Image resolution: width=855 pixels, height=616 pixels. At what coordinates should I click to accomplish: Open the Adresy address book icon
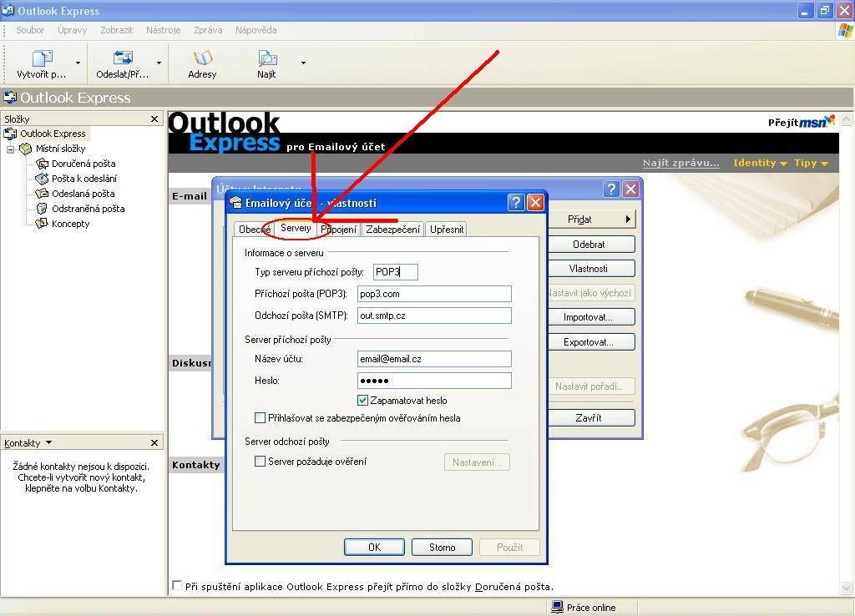click(202, 58)
